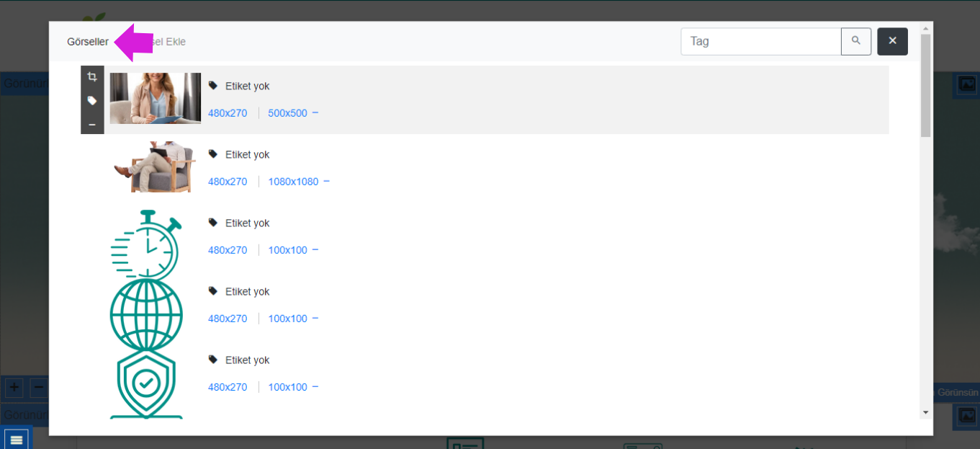The width and height of the screenshot is (980, 449).
Task: Click the dialog scrollbar up arrow
Action: coord(925,27)
